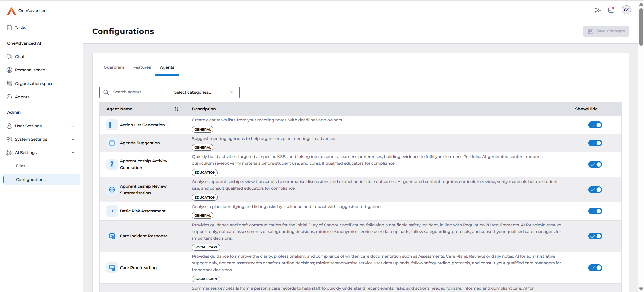Screen dimensions: 644x292
Task: Open AI sparkle icon in top bar
Action: point(597,10)
